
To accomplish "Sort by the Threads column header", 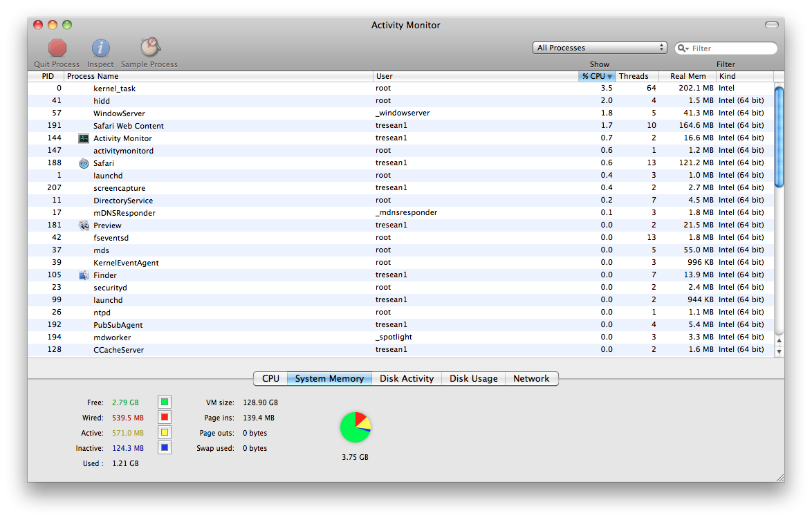I will (636, 76).
